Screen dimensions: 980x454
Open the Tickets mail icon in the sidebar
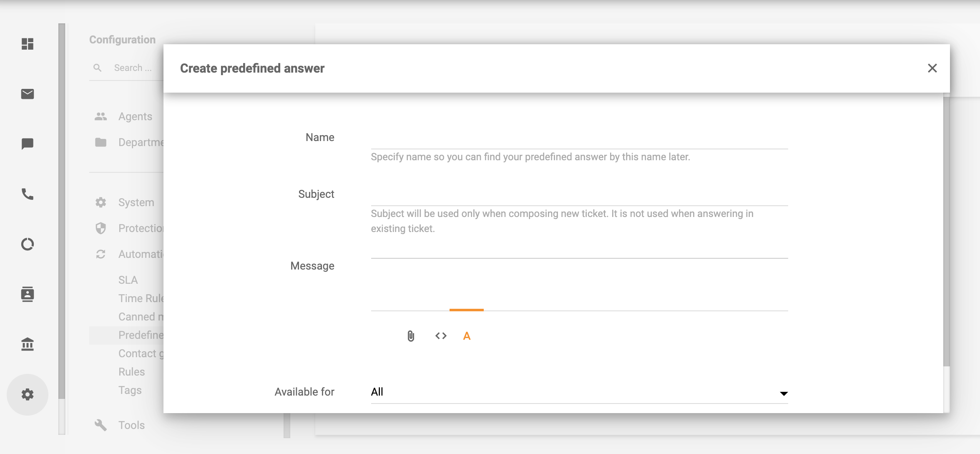click(28, 94)
